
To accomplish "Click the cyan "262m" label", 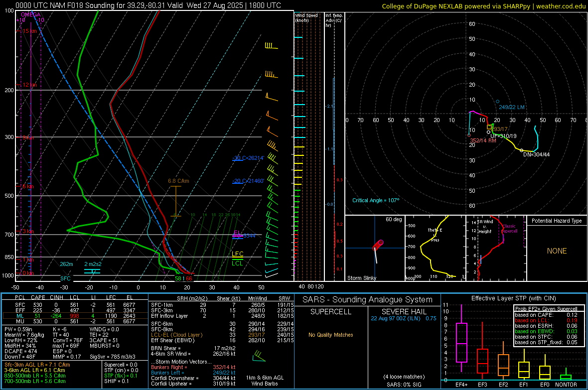I will click(66, 264).
